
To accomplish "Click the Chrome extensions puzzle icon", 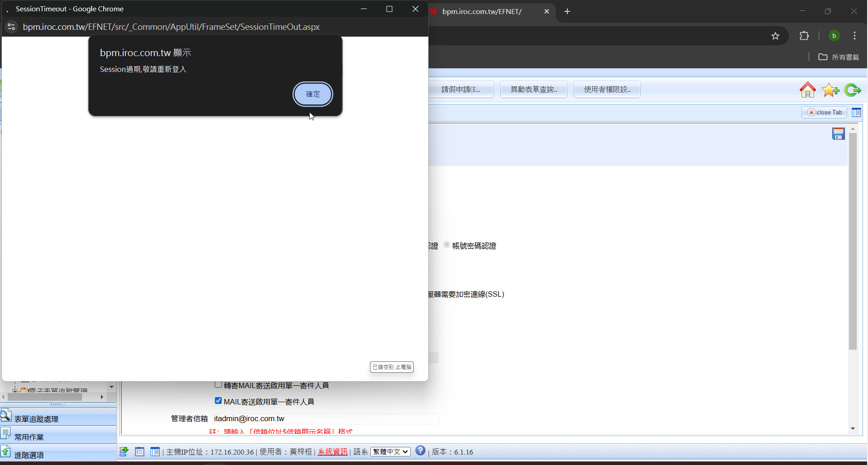I will point(804,36).
